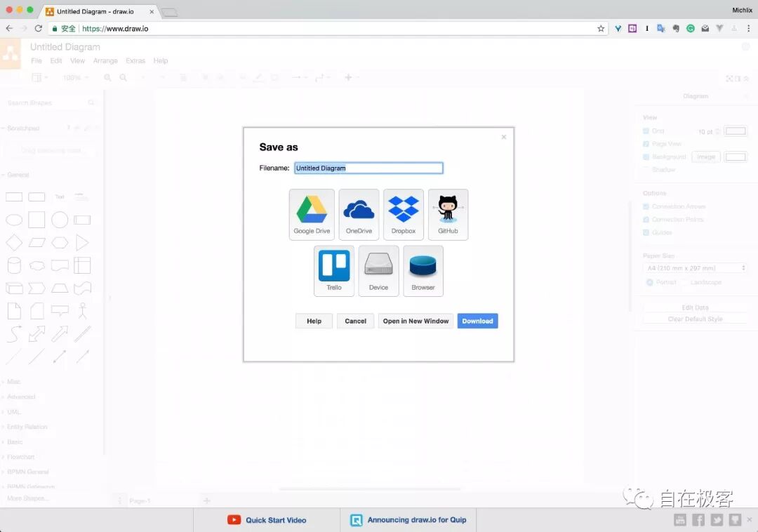Click the Filename input field
Screen dimensions: 758x532
point(368,168)
